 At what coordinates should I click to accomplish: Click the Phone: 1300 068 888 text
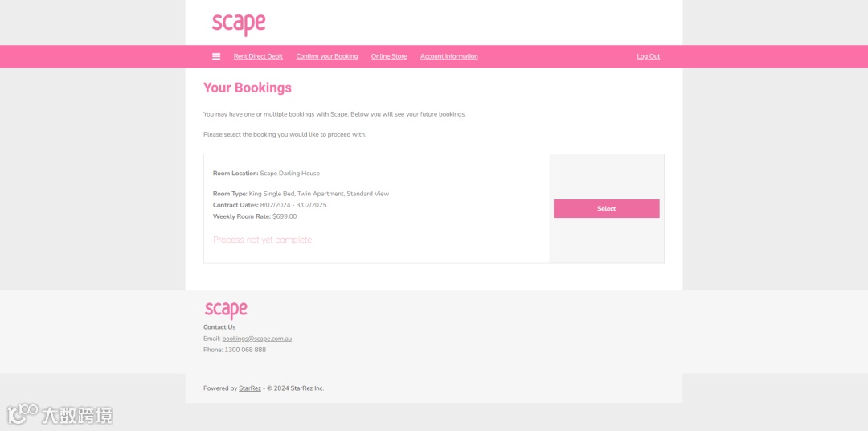[x=234, y=350]
